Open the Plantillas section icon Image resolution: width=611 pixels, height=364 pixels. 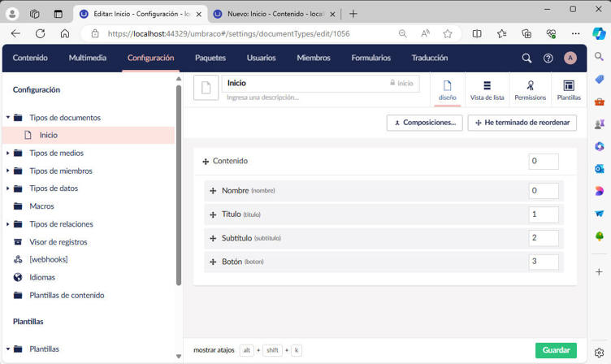569,89
